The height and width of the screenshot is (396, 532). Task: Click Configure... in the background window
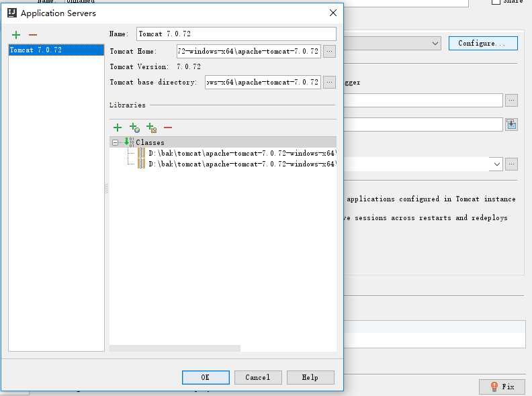tap(483, 44)
